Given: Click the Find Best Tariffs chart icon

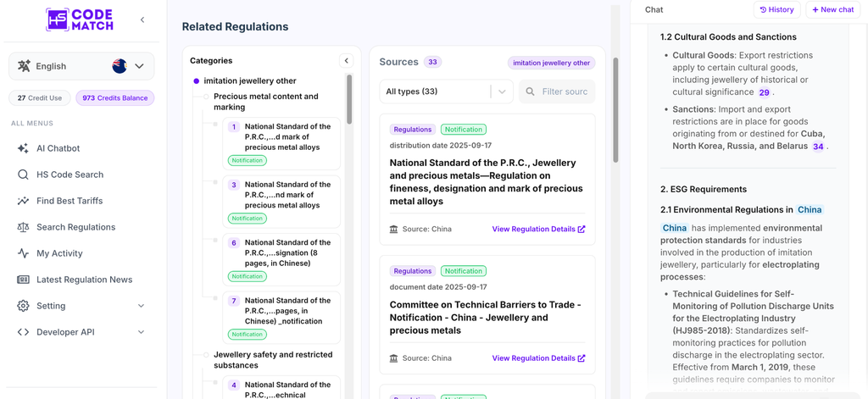Looking at the screenshot, I should coord(23,201).
